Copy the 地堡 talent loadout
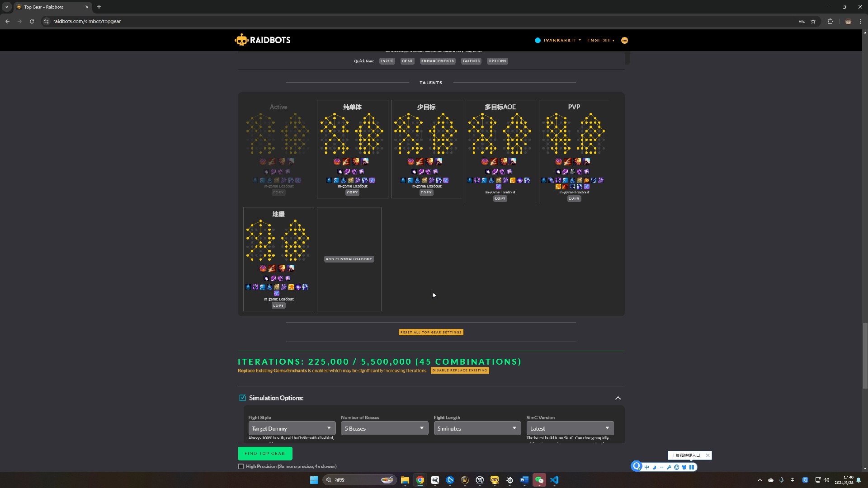 click(x=278, y=305)
